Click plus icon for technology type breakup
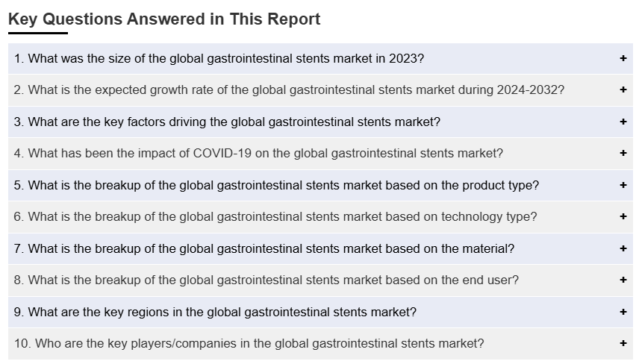 623,216
